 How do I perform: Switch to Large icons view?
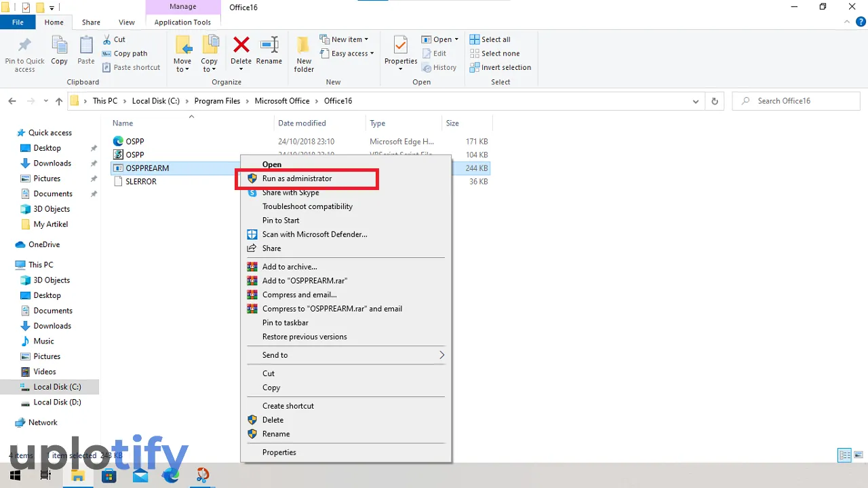pos(859,455)
